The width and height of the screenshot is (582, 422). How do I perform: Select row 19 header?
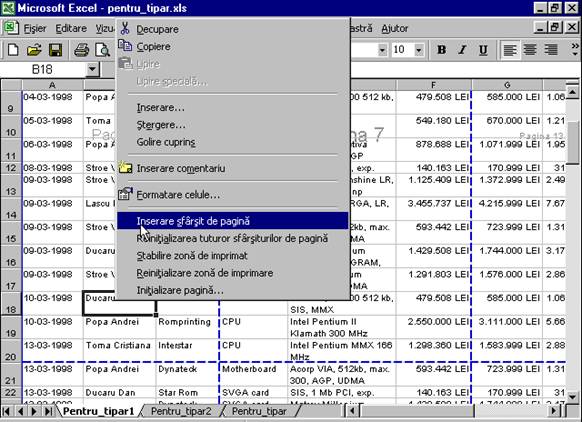pyautogui.click(x=11, y=327)
